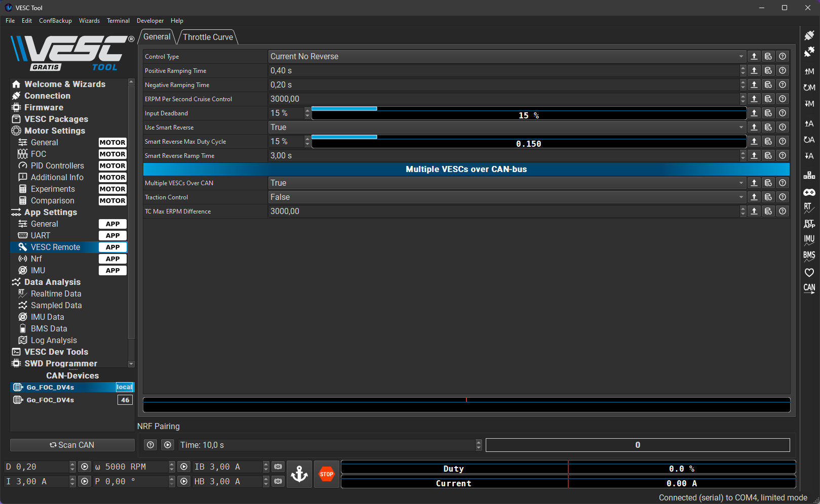
Task: Apply HB 3,00 A handbrake current icon
Action: (x=278, y=481)
